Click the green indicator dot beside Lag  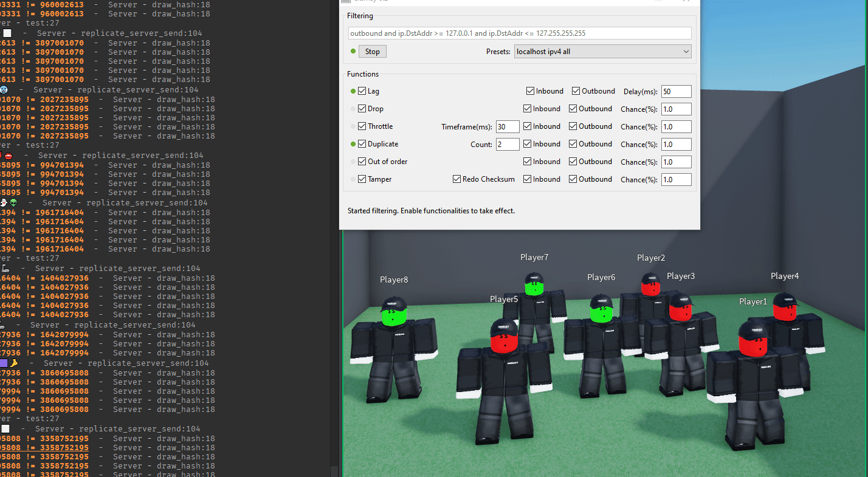coord(353,91)
